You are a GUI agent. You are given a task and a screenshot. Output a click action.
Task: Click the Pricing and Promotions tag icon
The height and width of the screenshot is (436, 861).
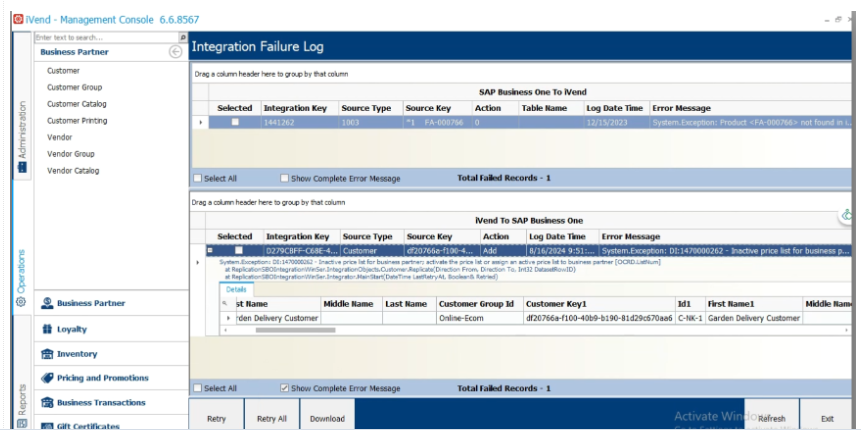[47, 378]
